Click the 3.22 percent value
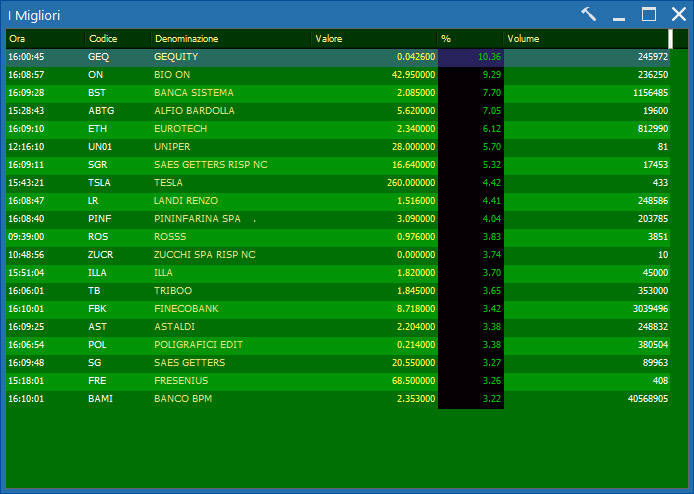 pos(491,399)
